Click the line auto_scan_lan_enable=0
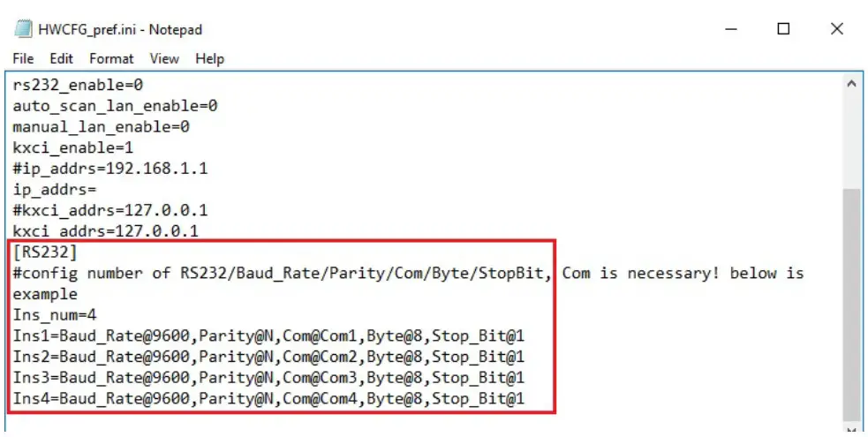 [x=115, y=106]
